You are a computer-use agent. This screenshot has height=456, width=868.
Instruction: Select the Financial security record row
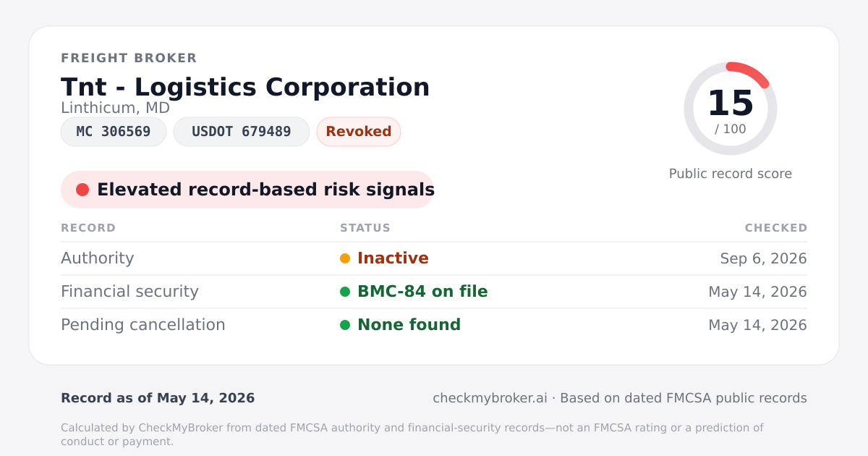(x=434, y=292)
